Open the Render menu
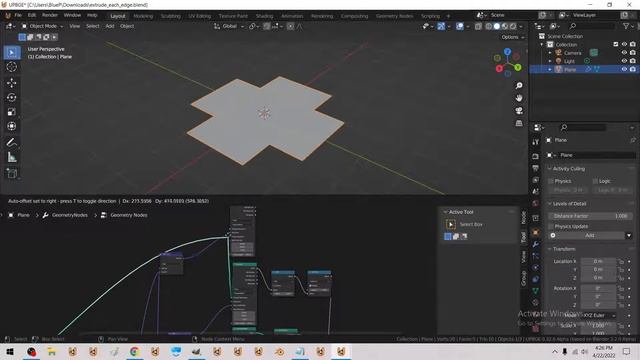 50,15
